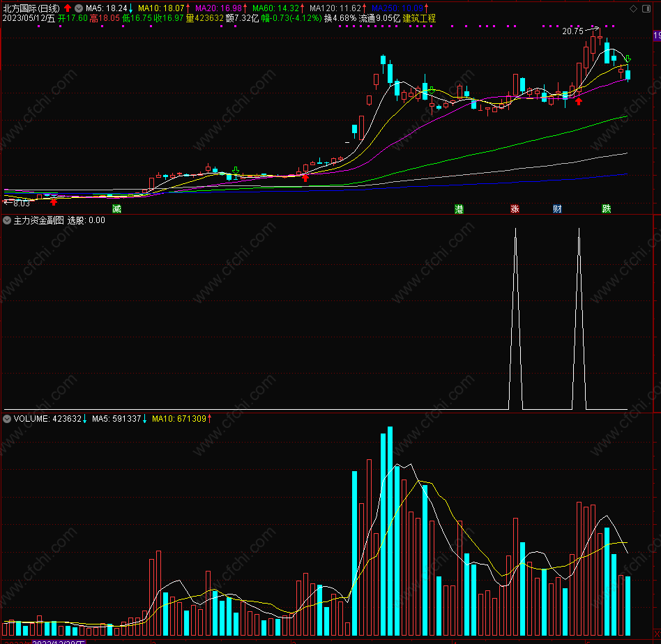Click the diamond icon at top right
661x644 pixels.
point(633,8)
